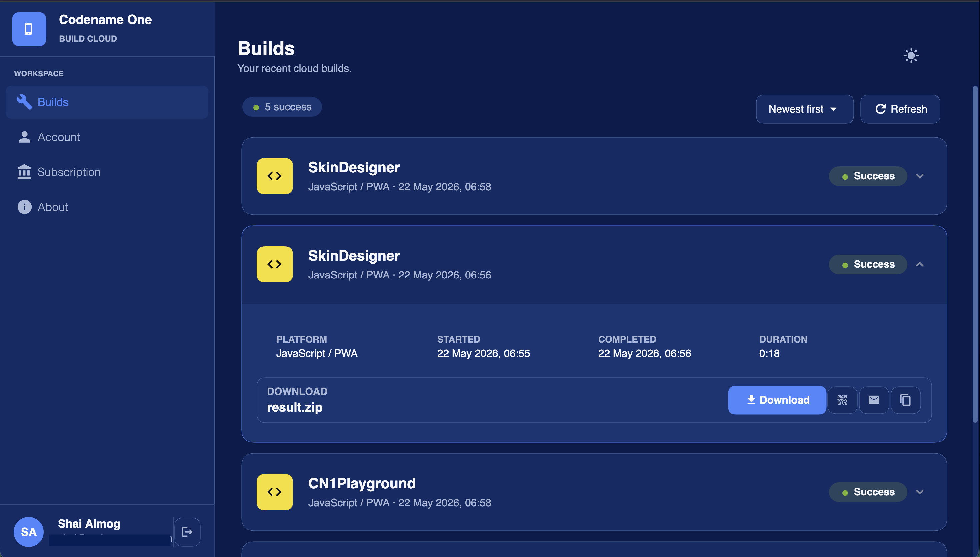The width and height of the screenshot is (980, 557).
Task: Click the platform value 'JavaScript / PWA' in details
Action: [x=317, y=353]
